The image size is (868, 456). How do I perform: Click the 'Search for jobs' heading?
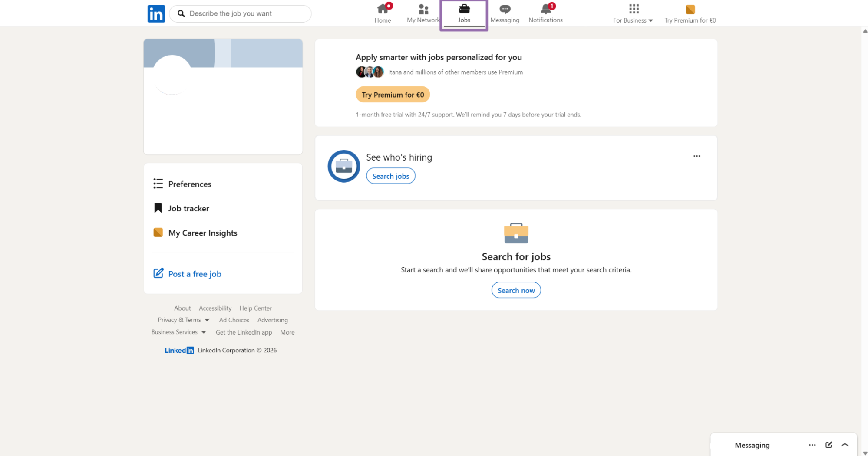(x=516, y=256)
